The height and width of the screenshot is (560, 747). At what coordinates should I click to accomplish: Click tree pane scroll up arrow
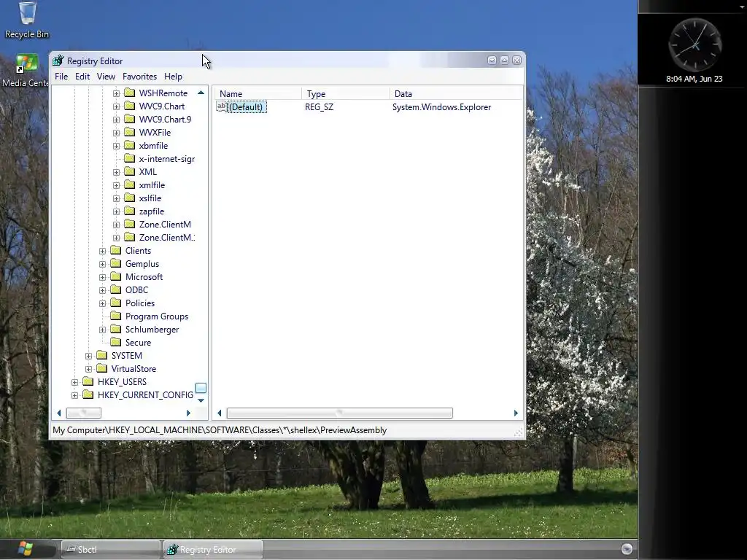(201, 93)
